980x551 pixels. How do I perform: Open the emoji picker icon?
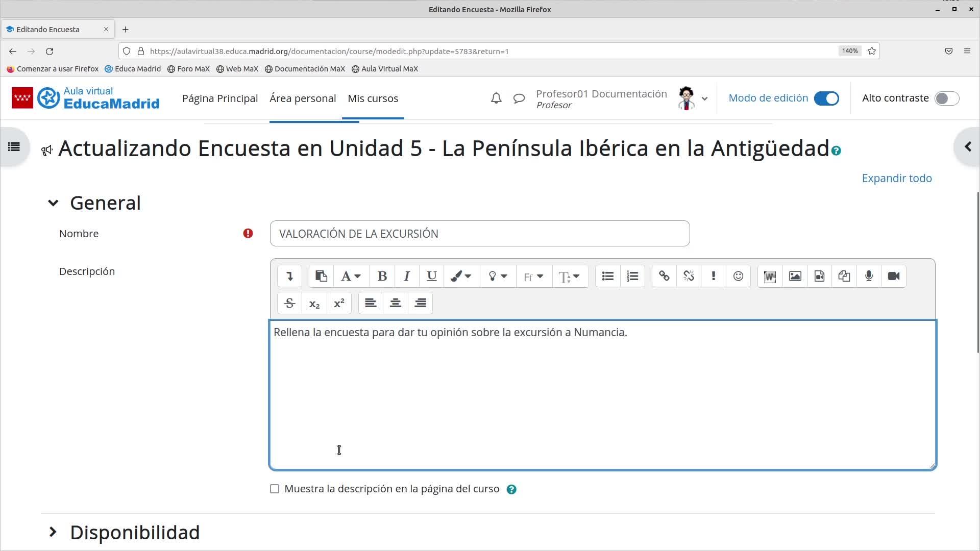[738, 276]
